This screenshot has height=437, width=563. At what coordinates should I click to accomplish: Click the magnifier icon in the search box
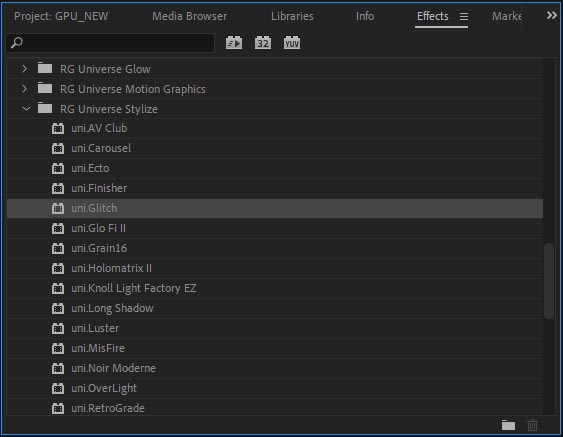point(17,43)
